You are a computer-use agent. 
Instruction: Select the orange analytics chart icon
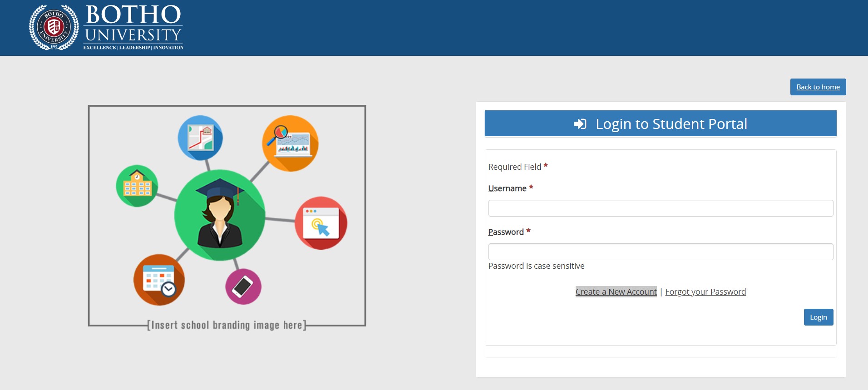tap(290, 143)
